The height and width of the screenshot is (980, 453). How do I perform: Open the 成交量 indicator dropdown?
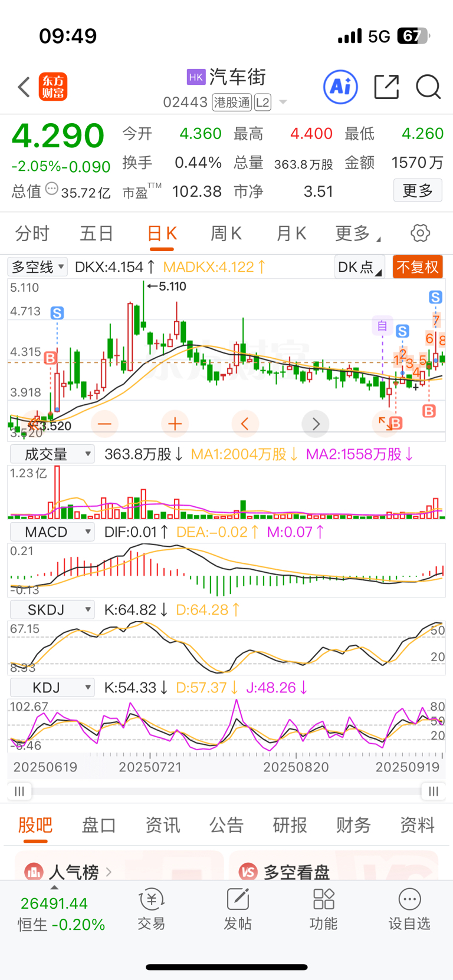click(x=52, y=454)
